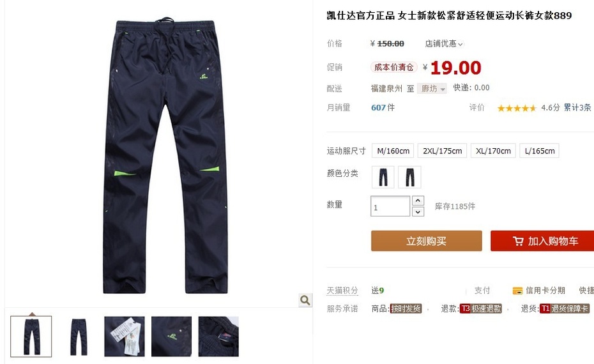The height and width of the screenshot is (364, 594).
Task: Click the quantity input field
Action: [390, 206]
